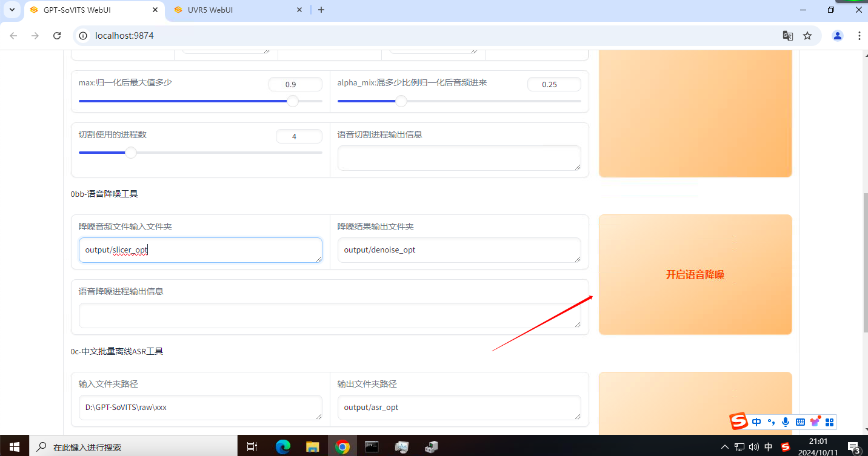Open File Explorer from the taskbar
Viewport: 868px width, 456px height.
(313, 447)
